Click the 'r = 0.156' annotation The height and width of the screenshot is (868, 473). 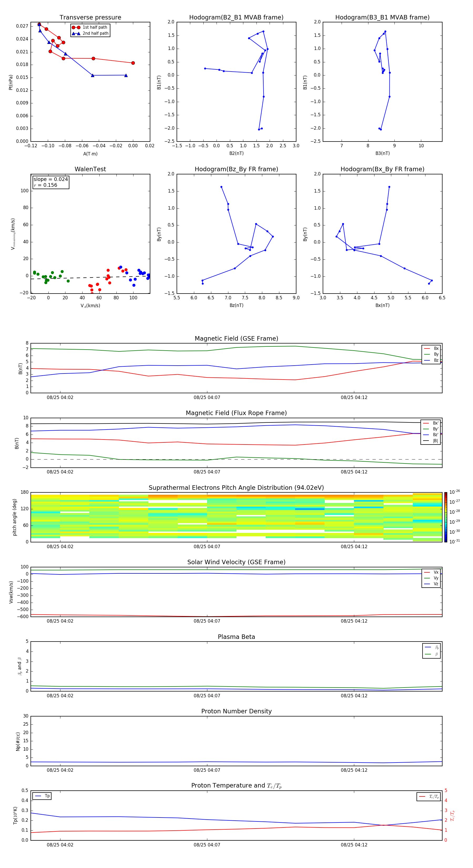(45, 185)
